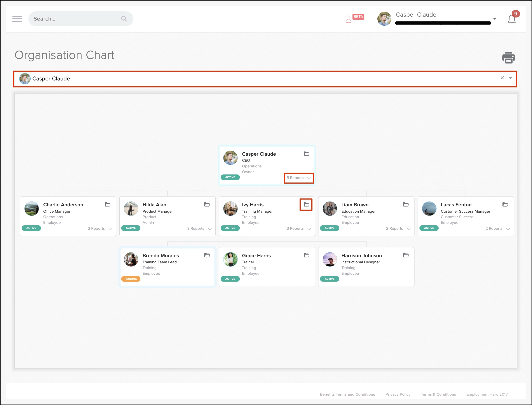Print the organisation chart
This screenshot has width=532, height=405.
(508, 58)
